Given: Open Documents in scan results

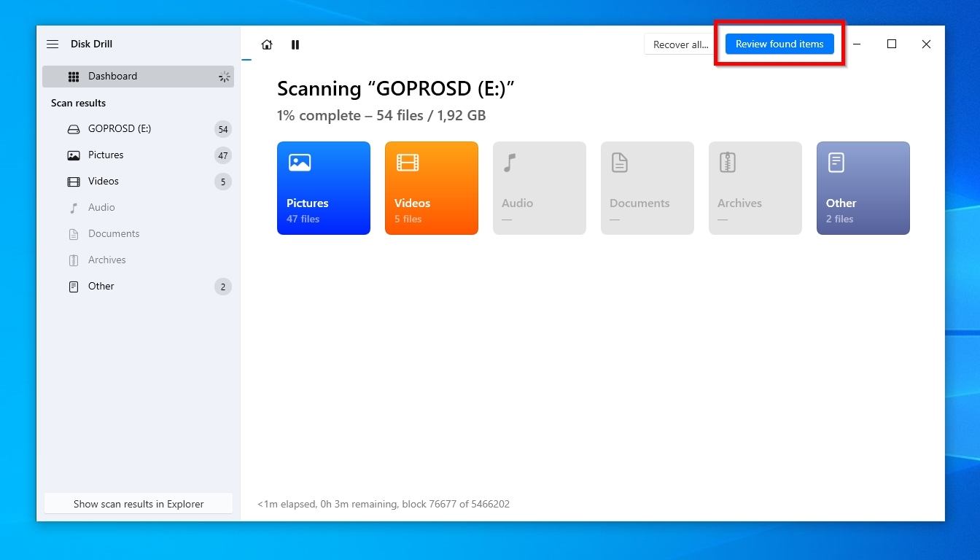Looking at the screenshot, I should (138, 234).
